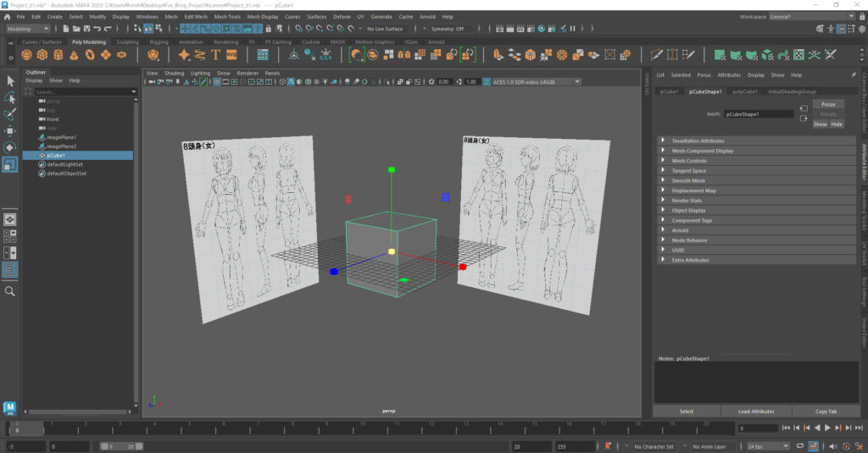This screenshot has height=453, width=868.
Task: Click the Bevel cube shelf icon
Action: coord(531,55)
